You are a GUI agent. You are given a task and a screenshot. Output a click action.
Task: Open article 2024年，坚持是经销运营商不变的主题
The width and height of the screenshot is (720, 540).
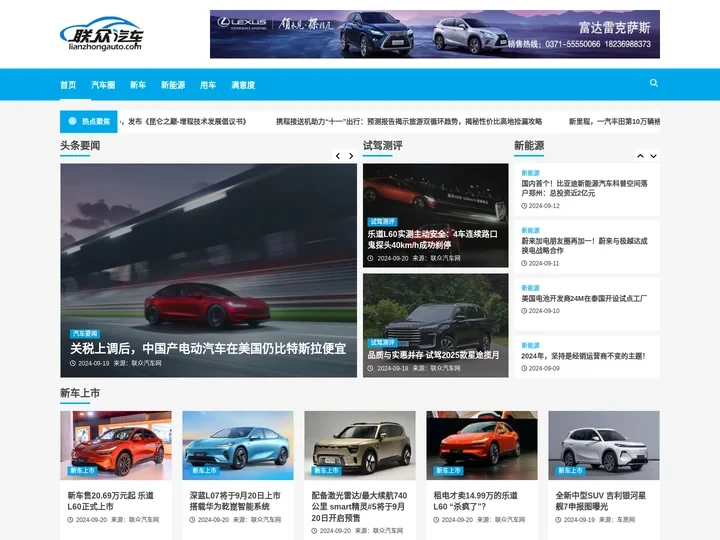click(583, 356)
